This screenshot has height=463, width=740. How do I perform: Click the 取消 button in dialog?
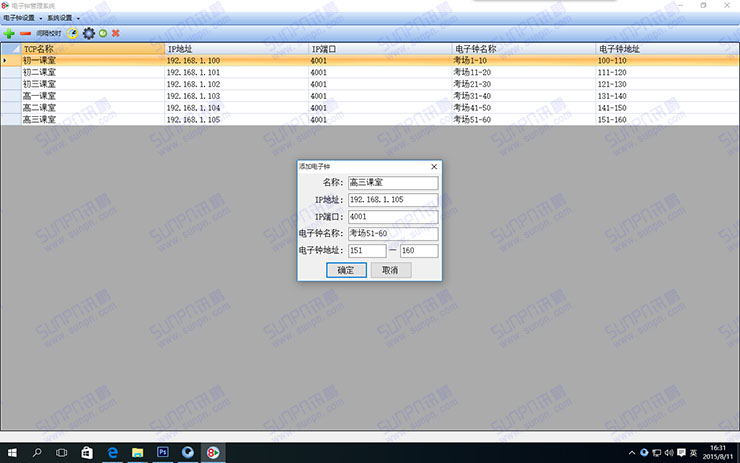tap(390, 270)
